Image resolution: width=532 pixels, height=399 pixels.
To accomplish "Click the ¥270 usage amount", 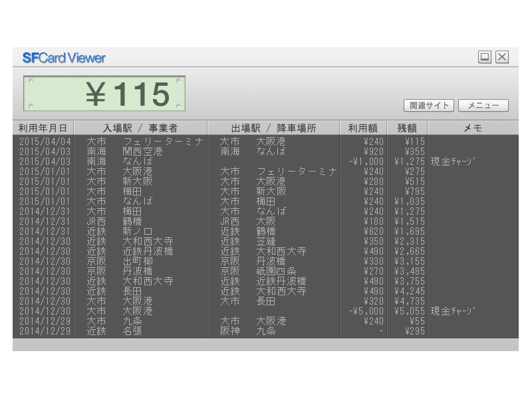I will pos(374,271).
